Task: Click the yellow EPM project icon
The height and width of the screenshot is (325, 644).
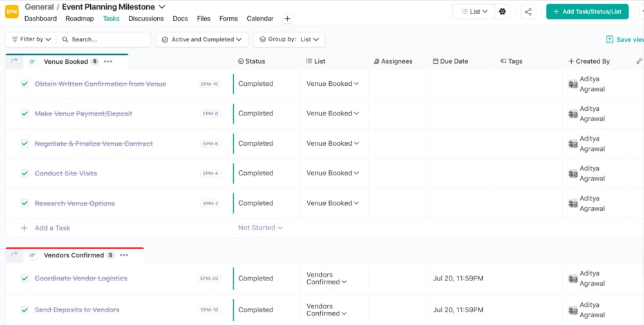Action: pos(12,12)
